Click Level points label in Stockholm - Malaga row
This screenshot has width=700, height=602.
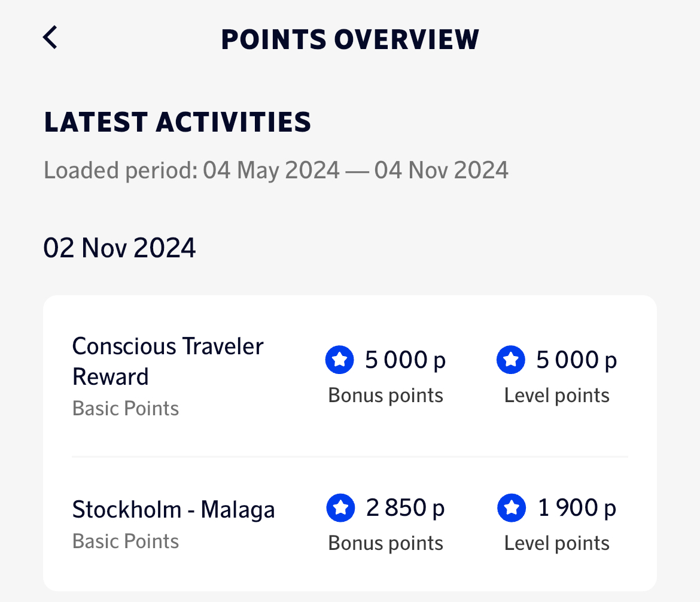click(x=557, y=543)
